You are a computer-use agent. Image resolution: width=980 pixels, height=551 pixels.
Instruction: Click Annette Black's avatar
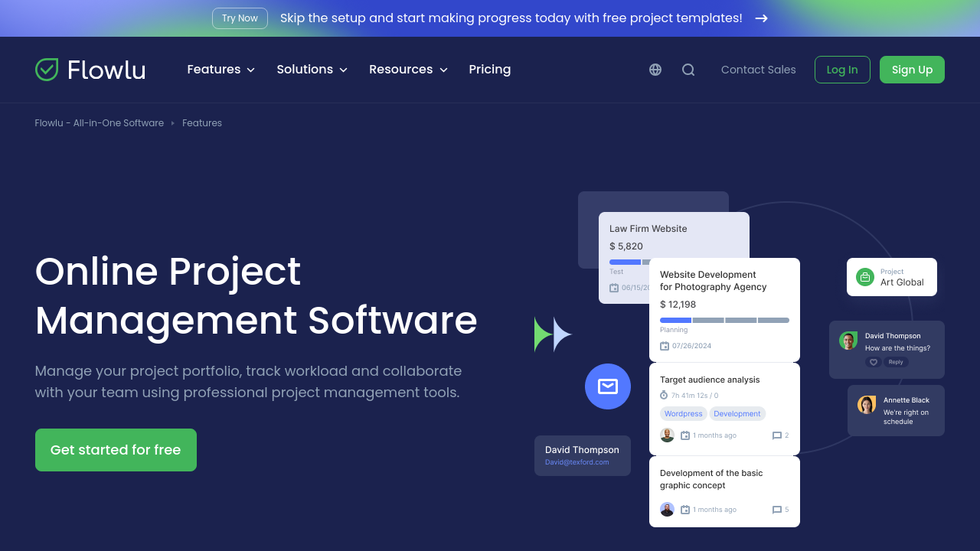867,405
